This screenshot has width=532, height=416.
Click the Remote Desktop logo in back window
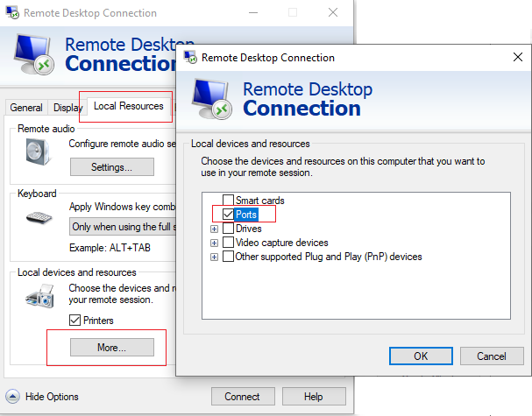[33, 54]
